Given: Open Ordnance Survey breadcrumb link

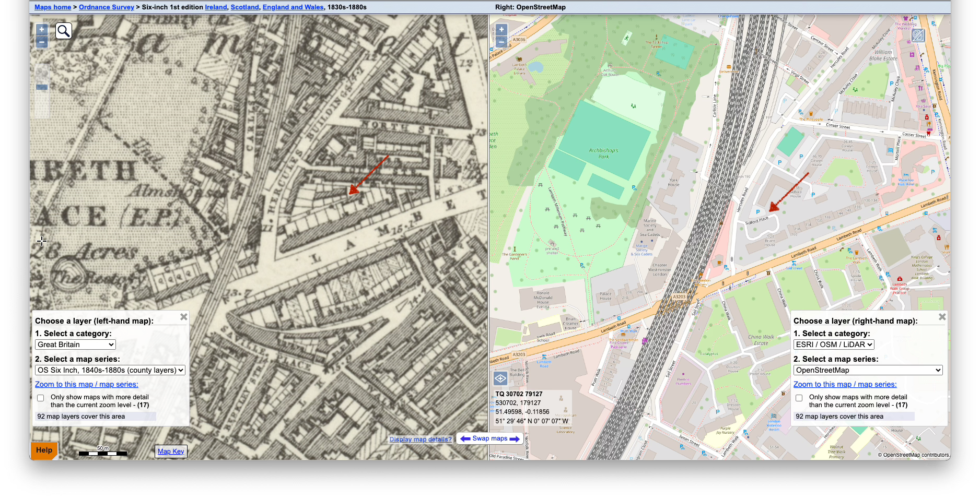Looking at the screenshot, I should coord(107,7).
